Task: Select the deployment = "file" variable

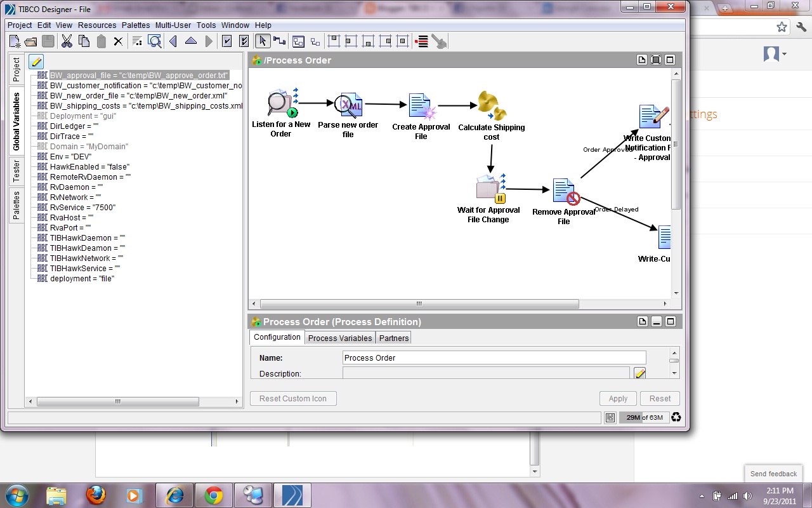Action: (82, 279)
